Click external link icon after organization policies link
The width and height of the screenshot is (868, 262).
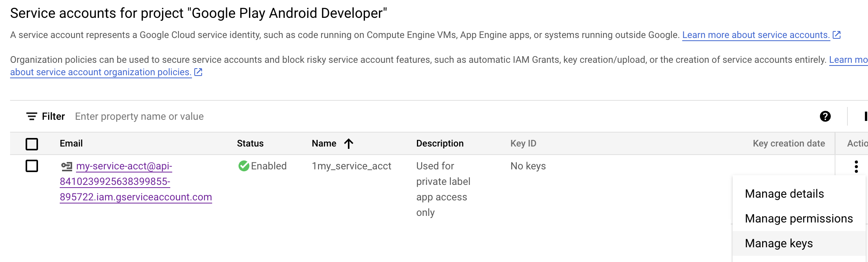198,72
